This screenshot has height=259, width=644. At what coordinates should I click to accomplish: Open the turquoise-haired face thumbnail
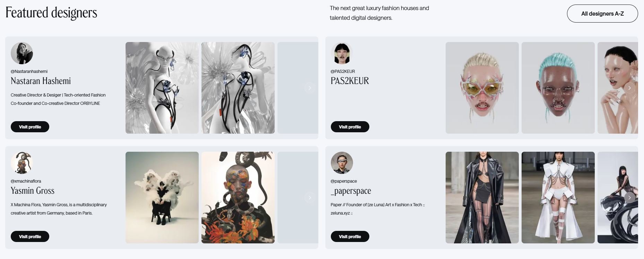tap(558, 88)
